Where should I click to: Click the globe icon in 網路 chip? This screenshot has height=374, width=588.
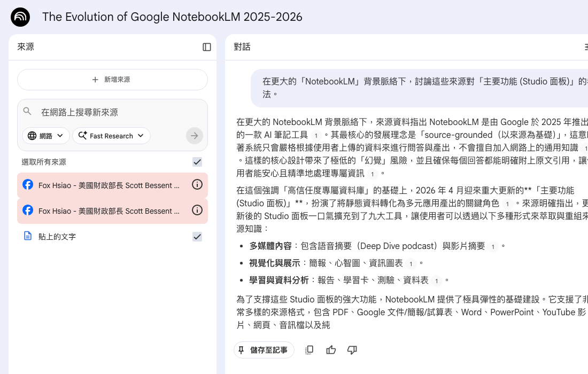[32, 136]
